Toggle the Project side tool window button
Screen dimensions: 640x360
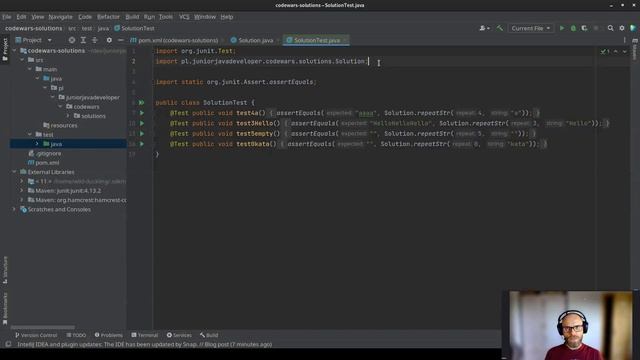(5, 49)
